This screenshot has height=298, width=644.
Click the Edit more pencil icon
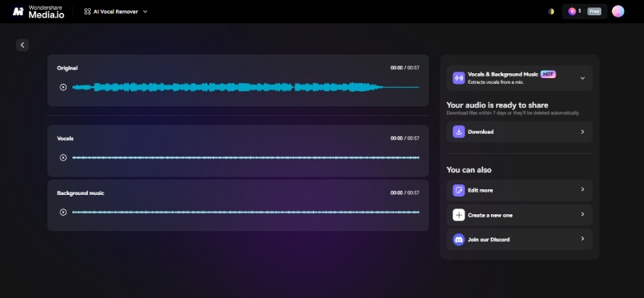pyautogui.click(x=458, y=190)
